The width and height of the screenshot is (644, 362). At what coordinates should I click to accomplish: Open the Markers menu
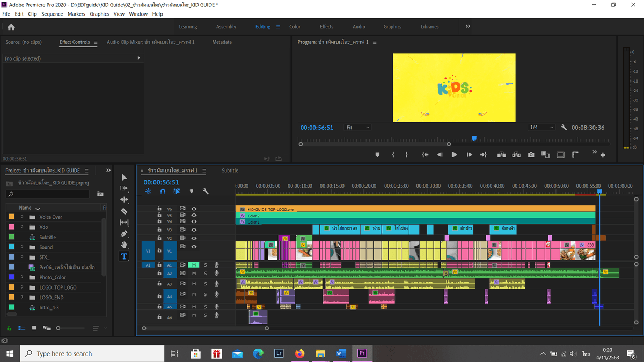(x=76, y=14)
